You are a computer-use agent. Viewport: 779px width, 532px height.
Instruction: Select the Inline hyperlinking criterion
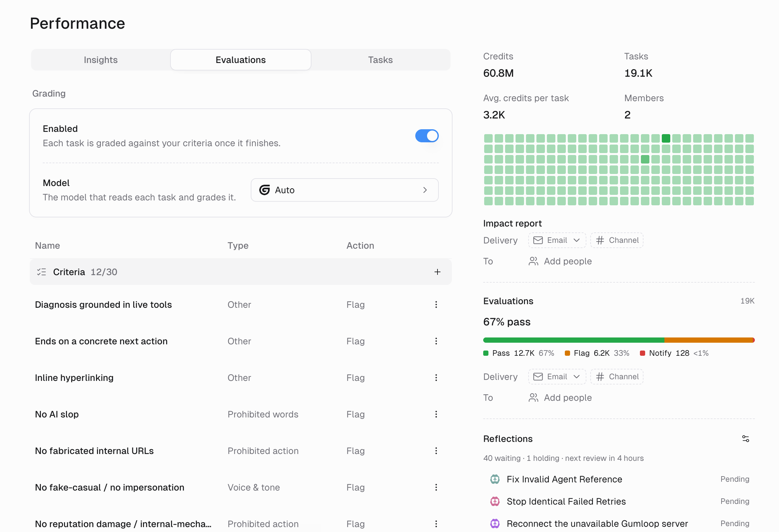[x=74, y=378]
